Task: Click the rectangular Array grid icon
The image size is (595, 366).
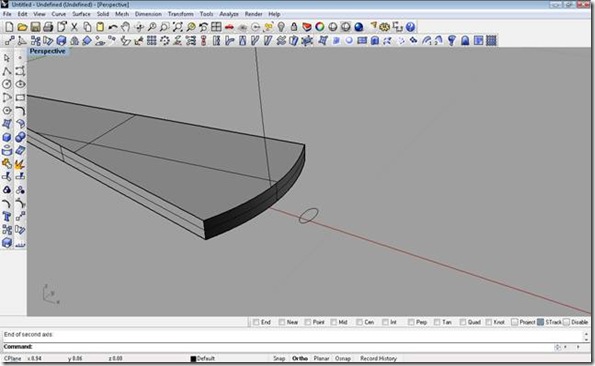Action: click(x=152, y=40)
